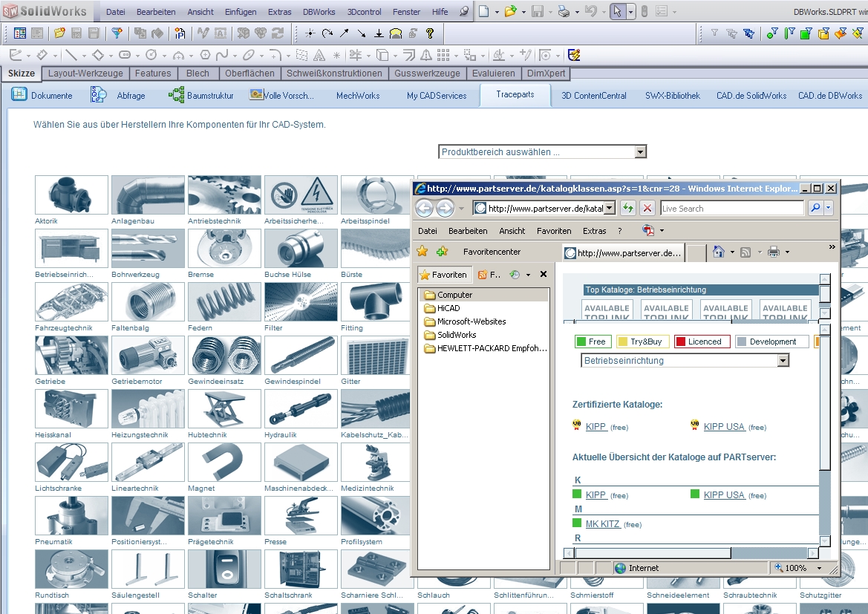Click the SolidWorks Print icon

(x=564, y=11)
